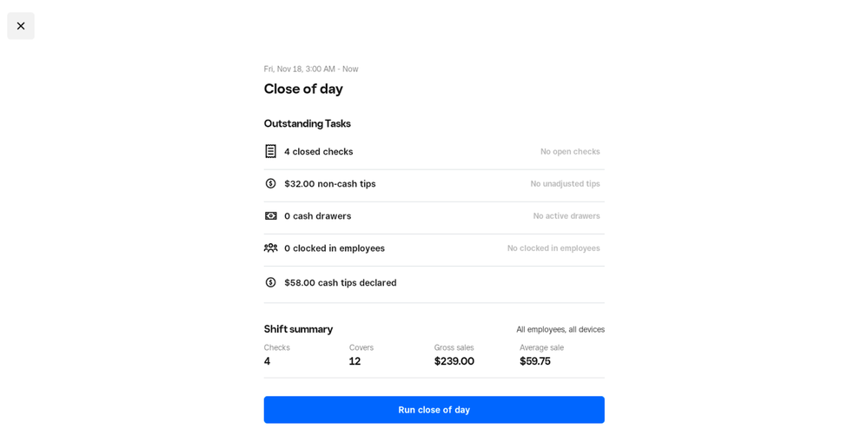
Task: Click No active drawers status
Action: click(566, 216)
